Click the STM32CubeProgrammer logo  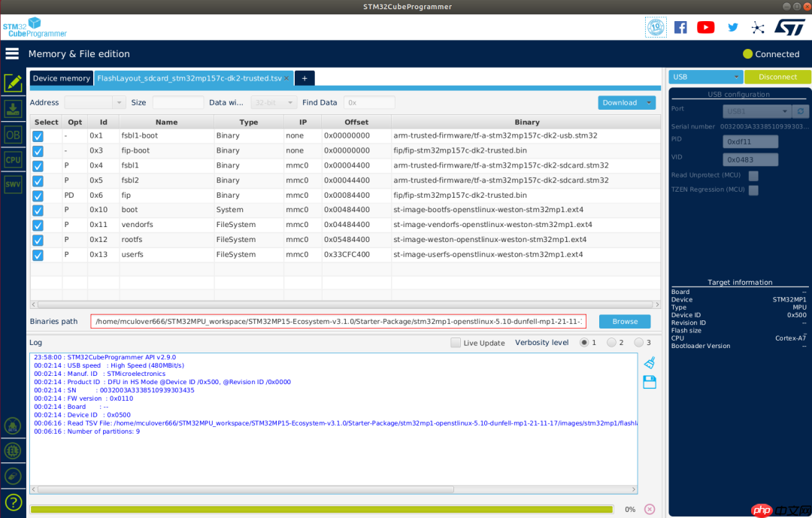(x=35, y=28)
